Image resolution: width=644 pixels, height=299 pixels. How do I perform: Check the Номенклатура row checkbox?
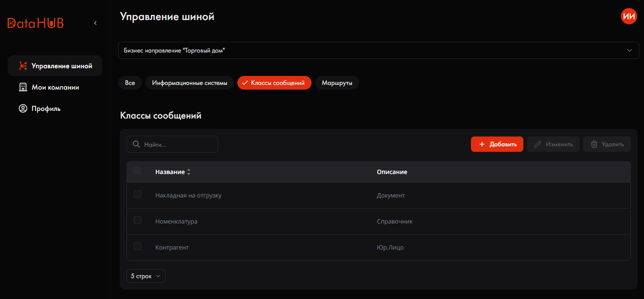pyautogui.click(x=138, y=220)
